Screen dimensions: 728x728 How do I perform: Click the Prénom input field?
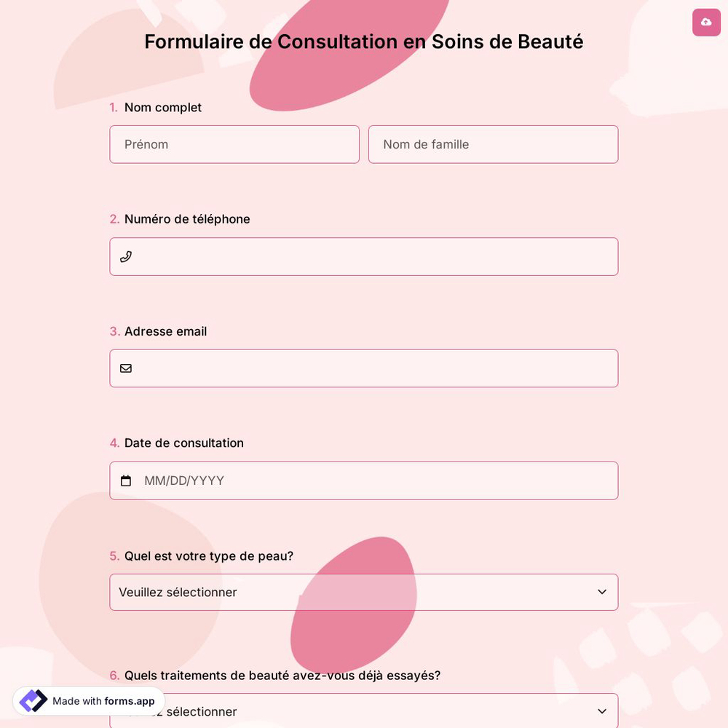tap(234, 144)
